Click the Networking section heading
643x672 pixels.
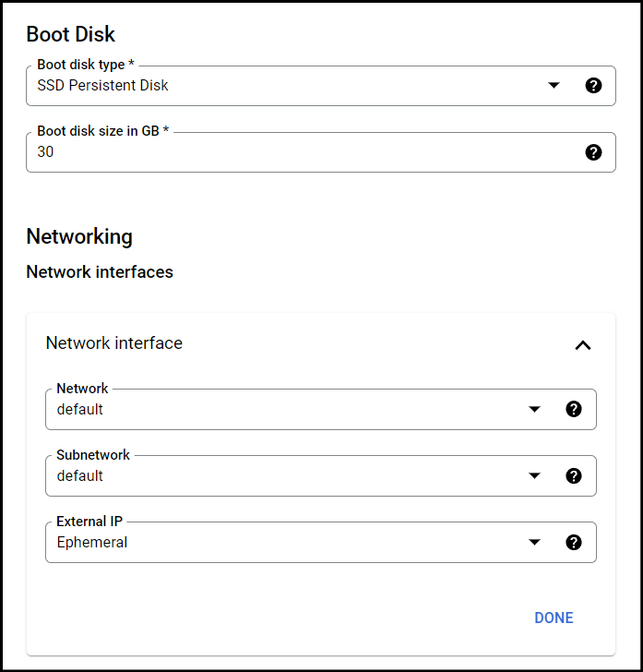[79, 236]
